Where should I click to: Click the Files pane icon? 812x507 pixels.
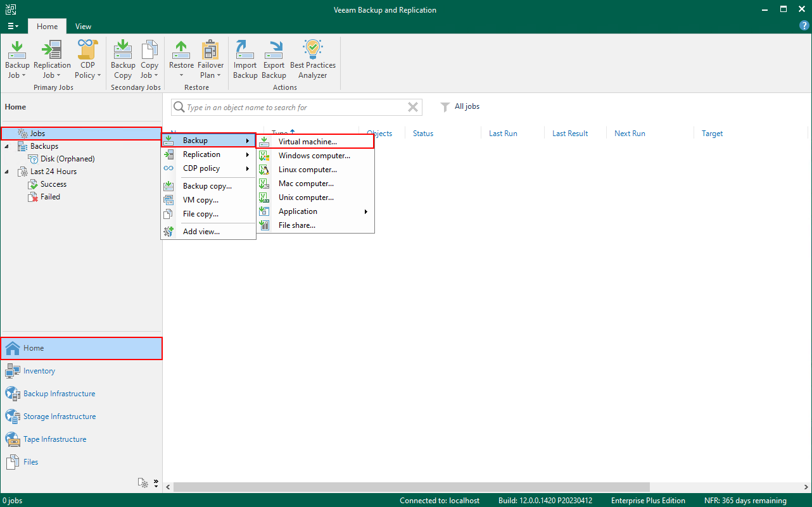click(x=13, y=462)
